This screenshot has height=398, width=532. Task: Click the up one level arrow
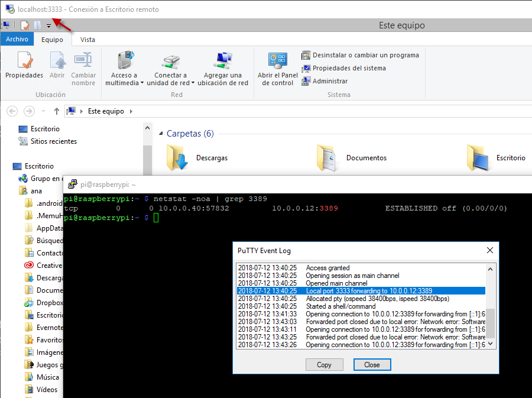coord(57,111)
